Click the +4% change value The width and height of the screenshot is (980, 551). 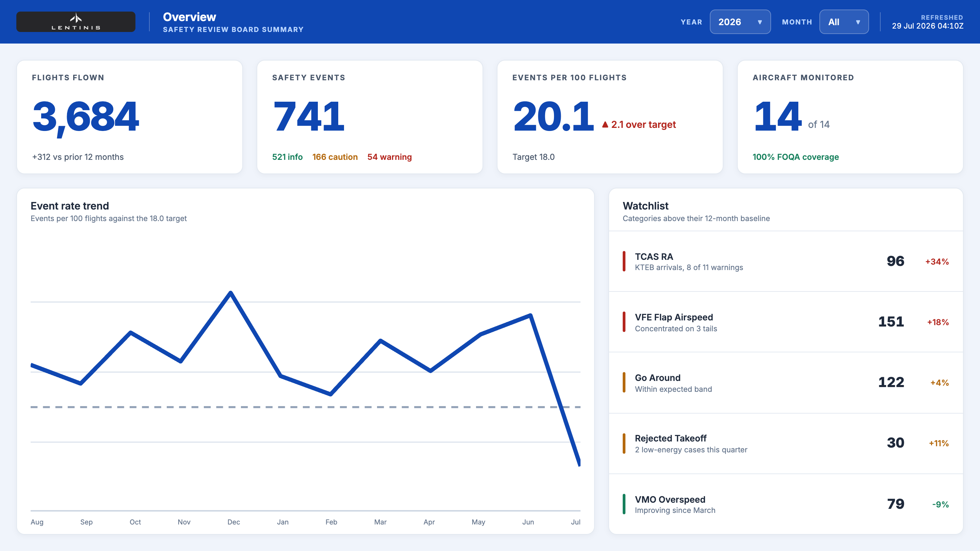(x=939, y=383)
